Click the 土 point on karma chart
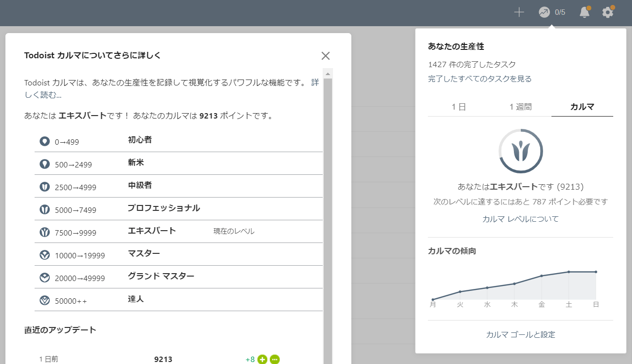The height and width of the screenshot is (364, 632). pyautogui.click(x=569, y=272)
